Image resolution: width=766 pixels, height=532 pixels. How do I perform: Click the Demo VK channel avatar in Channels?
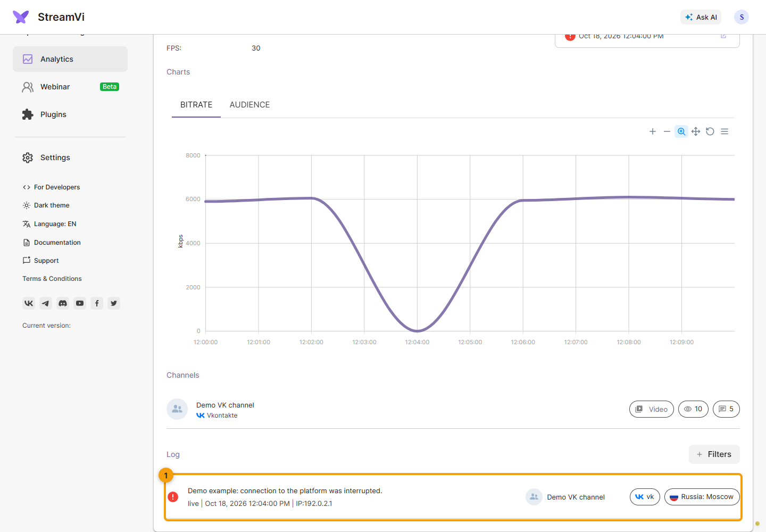[177, 409]
